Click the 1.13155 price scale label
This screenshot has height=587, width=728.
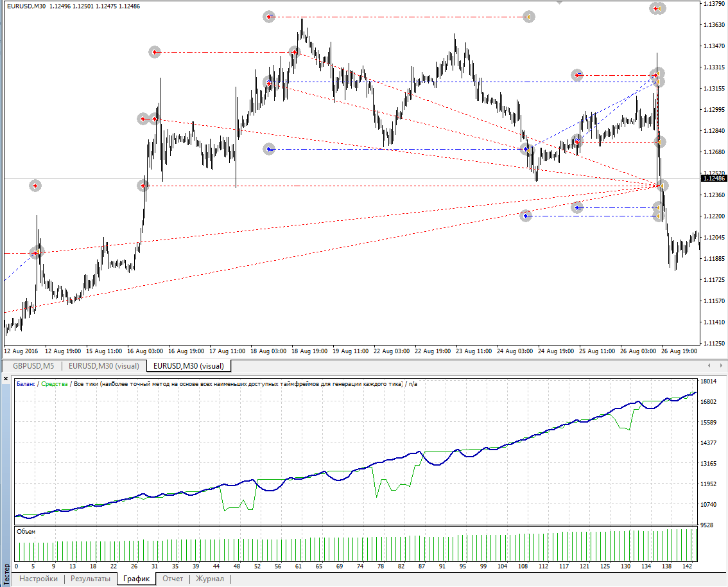(x=714, y=88)
